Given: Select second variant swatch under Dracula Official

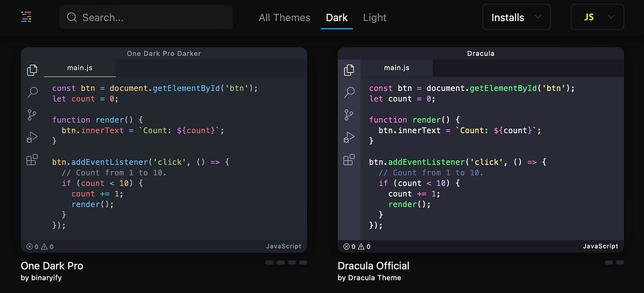Looking at the screenshot, I should click(x=620, y=263).
